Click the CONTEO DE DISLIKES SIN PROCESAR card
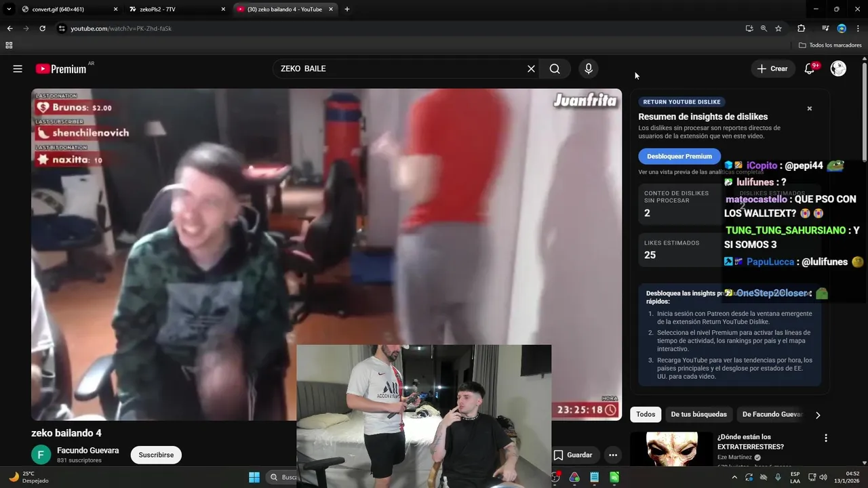Image resolution: width=868 pixels, height=488 pixels. [x=680, y=204]
